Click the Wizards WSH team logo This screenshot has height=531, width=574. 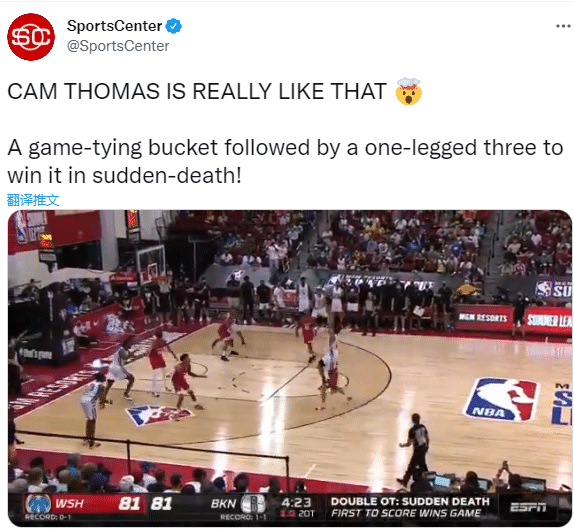coord(38,505)
